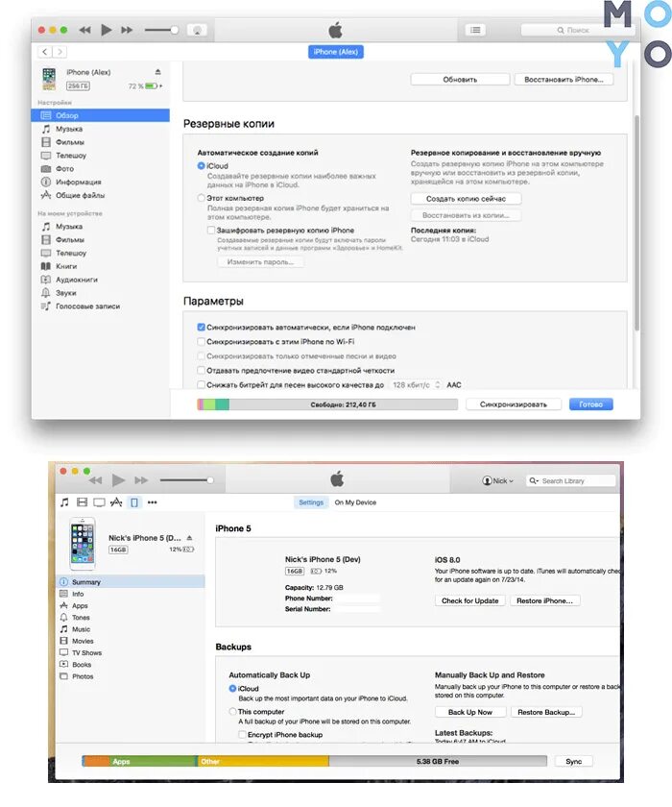The image size is (672, 807).
Task: Switch to Apps library icon in toolbar
Action: click(117, 502)
